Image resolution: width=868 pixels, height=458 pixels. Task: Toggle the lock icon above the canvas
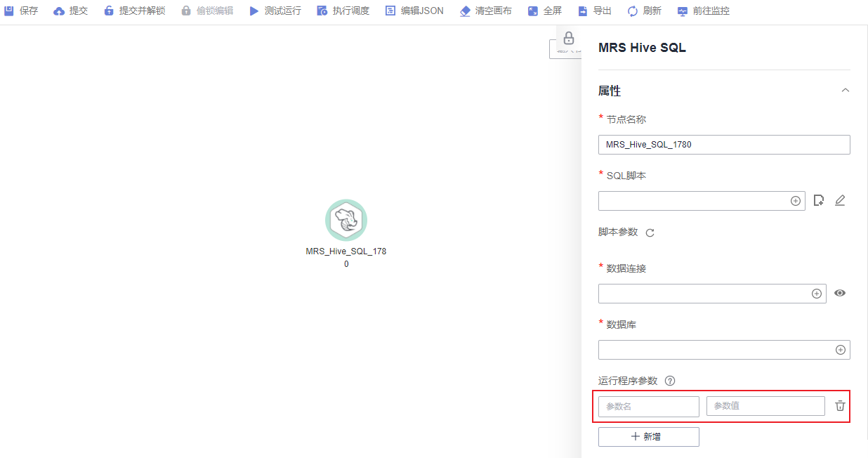(569, 39)
